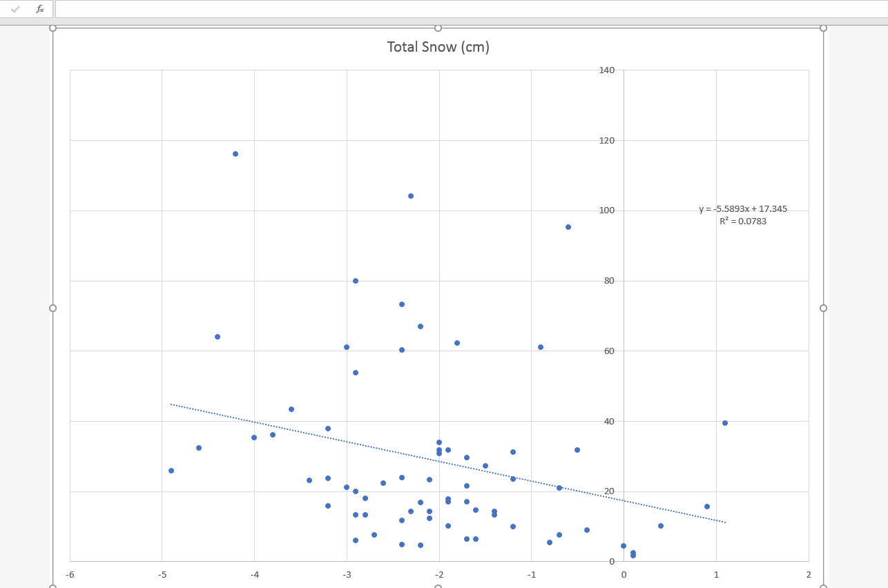Click the Enter checkmark icon in formula bar
Viewport: 888px width, 588px height.
click(16, 9)
